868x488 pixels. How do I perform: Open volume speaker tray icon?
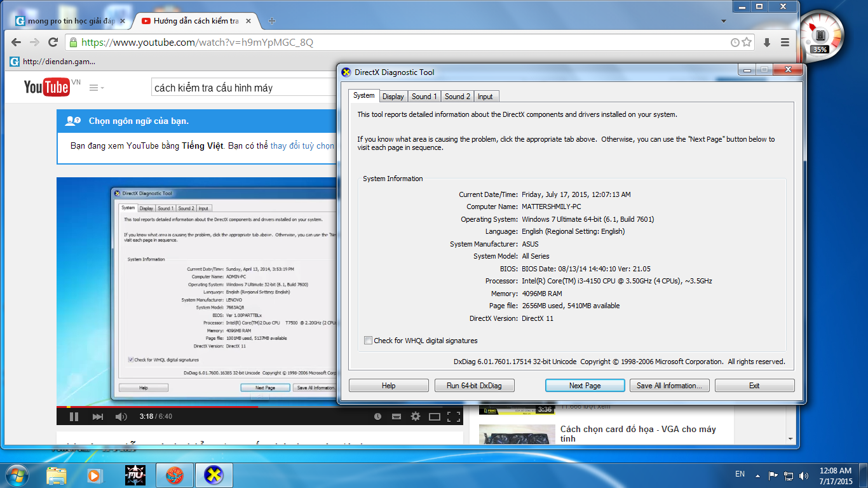[x=804, y=475]
